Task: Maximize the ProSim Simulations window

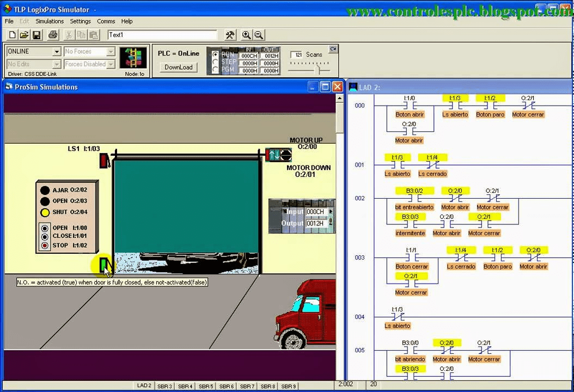Action: 325,87
